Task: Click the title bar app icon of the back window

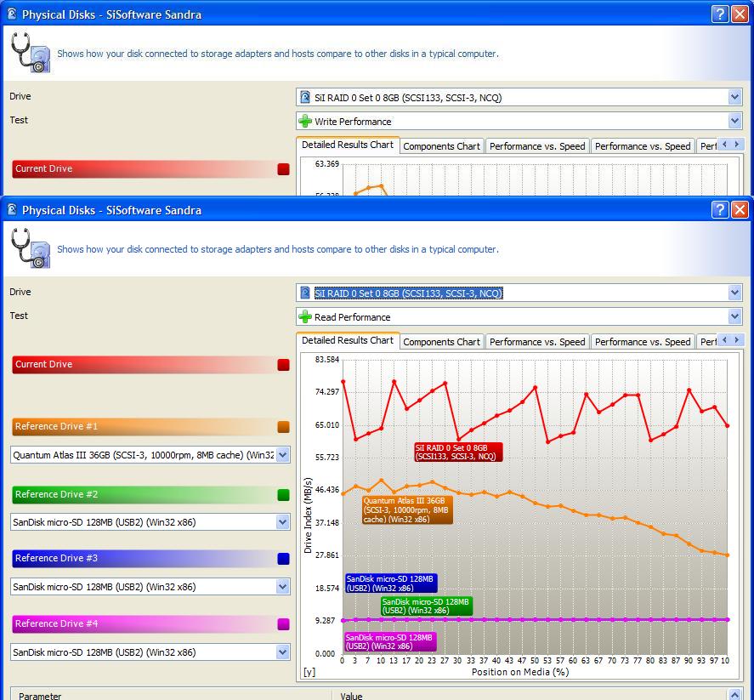Action: [12, 14]
